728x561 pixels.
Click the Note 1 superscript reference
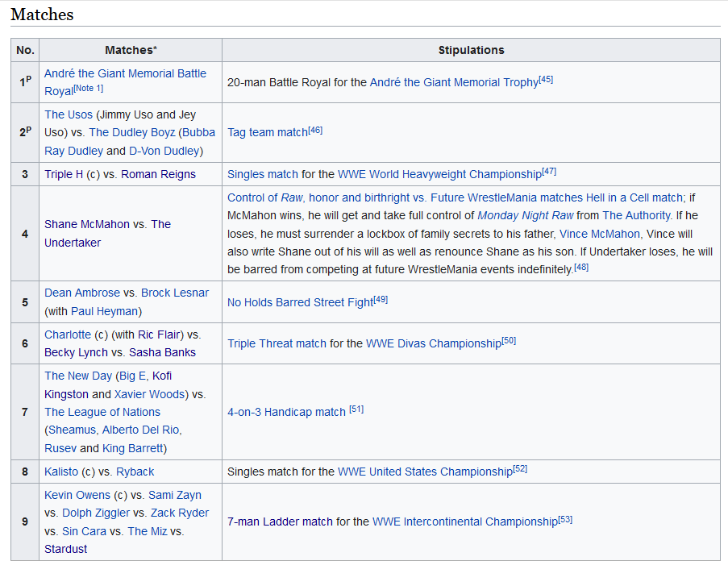pos(88,89)
